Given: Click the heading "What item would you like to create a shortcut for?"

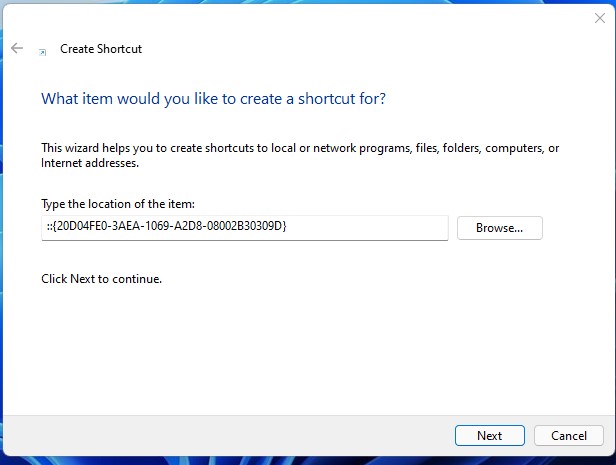Looking at the screenshot, I should (x=213, y=99).
